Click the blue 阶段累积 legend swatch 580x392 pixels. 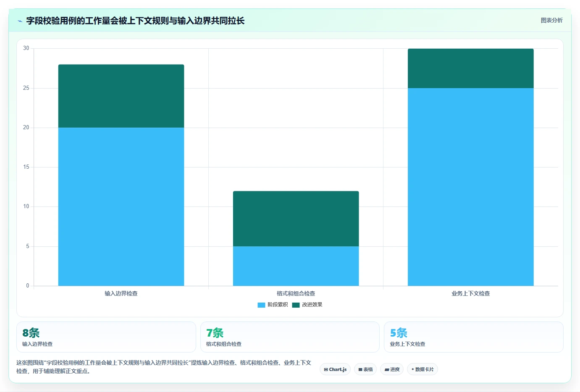click(261, 305)
